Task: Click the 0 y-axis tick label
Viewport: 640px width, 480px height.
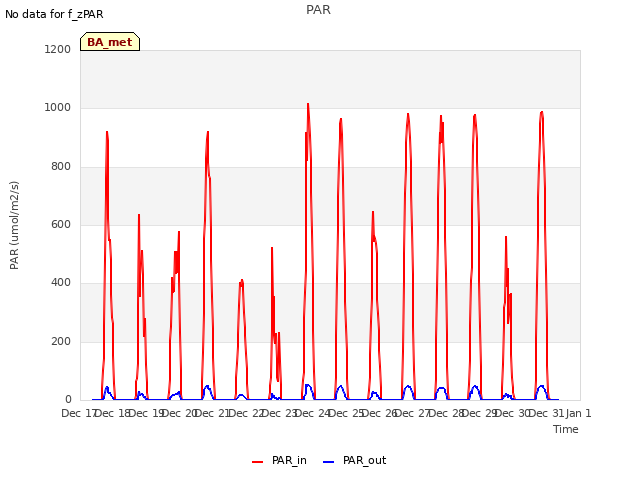Action: point(68,399)
